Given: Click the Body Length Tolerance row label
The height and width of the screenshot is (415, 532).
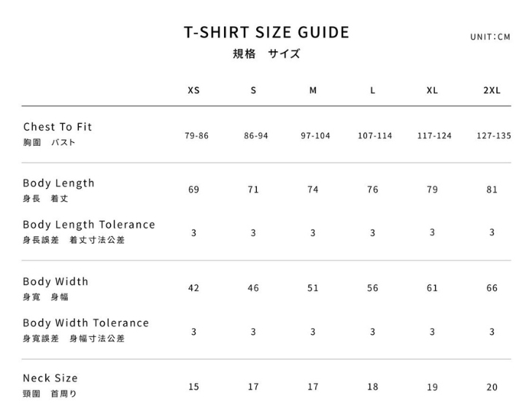Looking at the screenshot, I should (89, 225).
